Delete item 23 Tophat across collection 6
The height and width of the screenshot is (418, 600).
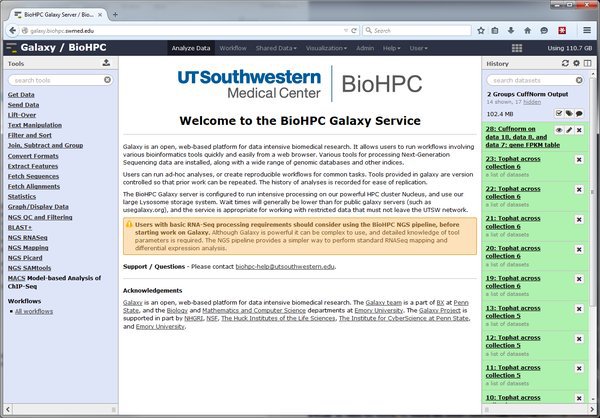(x=579, y=160)
